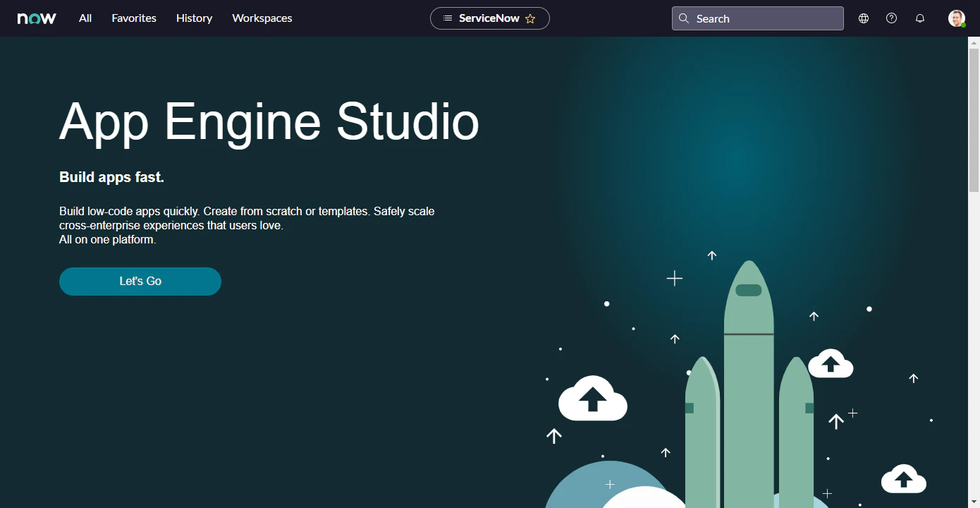
Task: Open the Help question mark icon
Action: (x=892, y=18)
